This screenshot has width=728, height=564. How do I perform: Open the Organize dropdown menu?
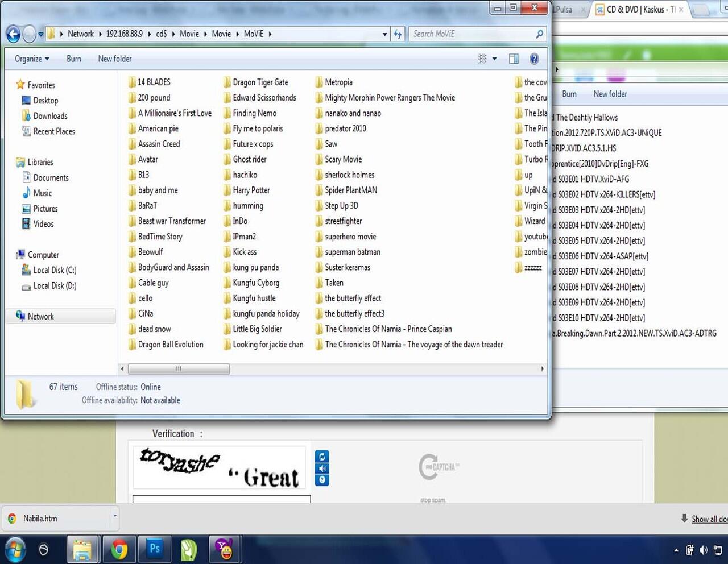[x=32, y=59]
